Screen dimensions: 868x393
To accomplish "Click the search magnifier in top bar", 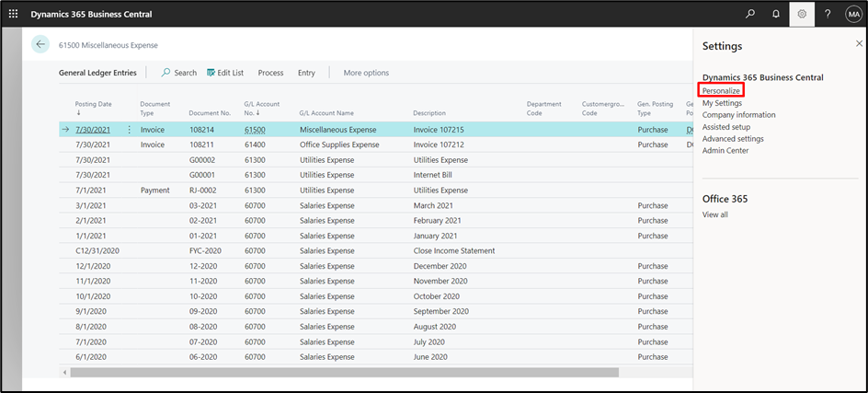I will click(x=749, y=14).
